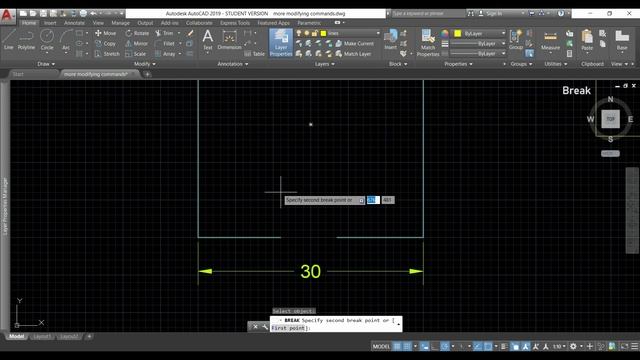Image resolution: width=640 pixels, height=360 pixels.
Task: Toggle snap mode in status bar
Action: pos(407,346)
